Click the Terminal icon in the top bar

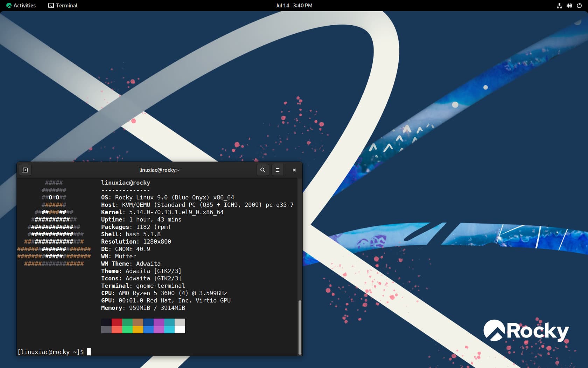click(51, 5)
